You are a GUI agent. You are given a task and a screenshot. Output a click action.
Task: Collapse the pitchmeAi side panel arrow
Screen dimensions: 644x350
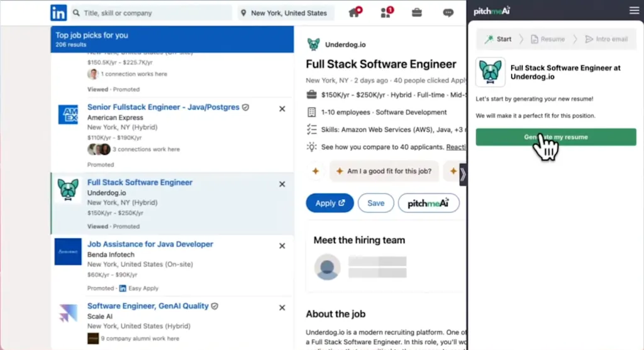pos(463,175)
